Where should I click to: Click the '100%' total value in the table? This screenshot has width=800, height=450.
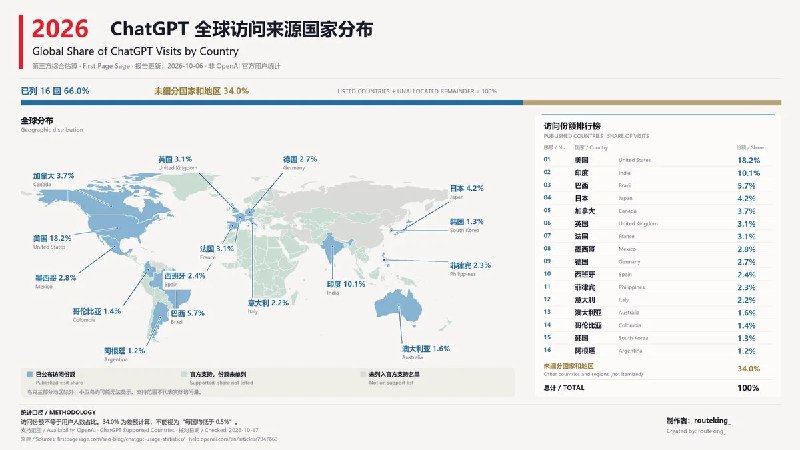coord(748,388)
